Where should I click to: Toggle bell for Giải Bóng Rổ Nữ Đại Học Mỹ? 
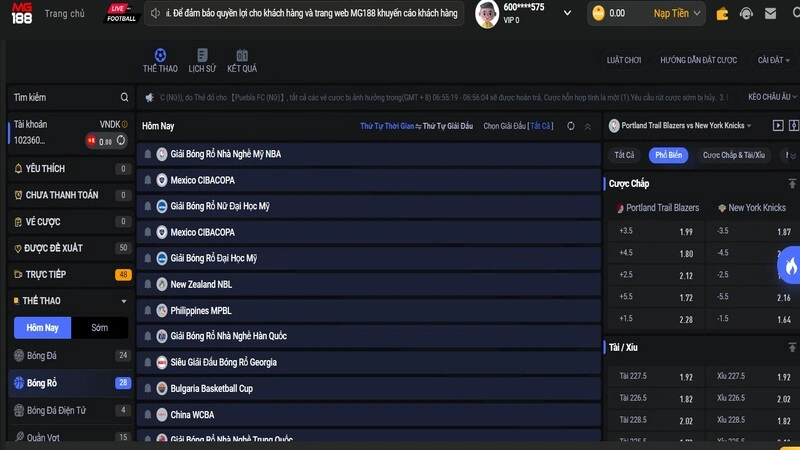coord(147,206)
